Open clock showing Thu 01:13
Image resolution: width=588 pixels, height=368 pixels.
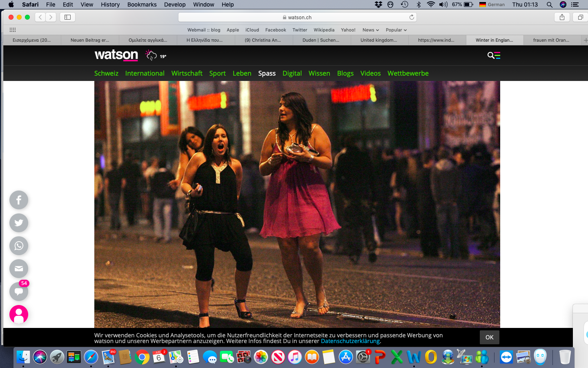coord(525,4)
